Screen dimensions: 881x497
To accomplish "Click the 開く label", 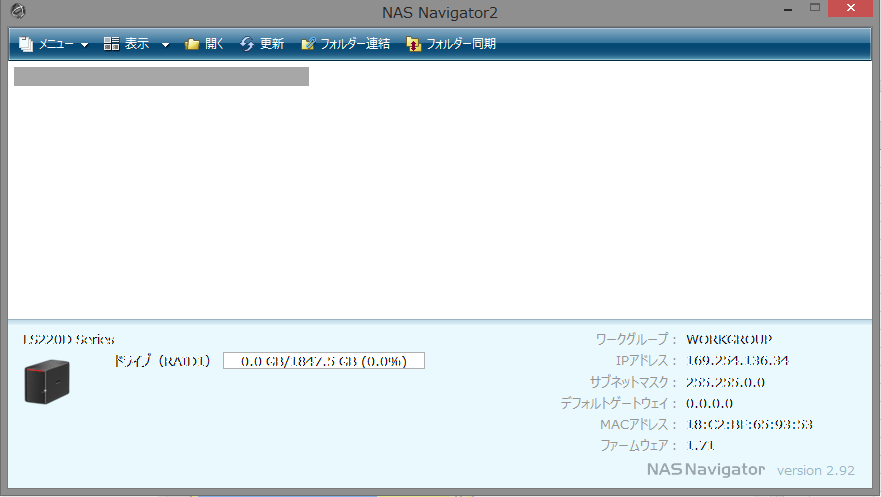I will [x=214, y=44].
